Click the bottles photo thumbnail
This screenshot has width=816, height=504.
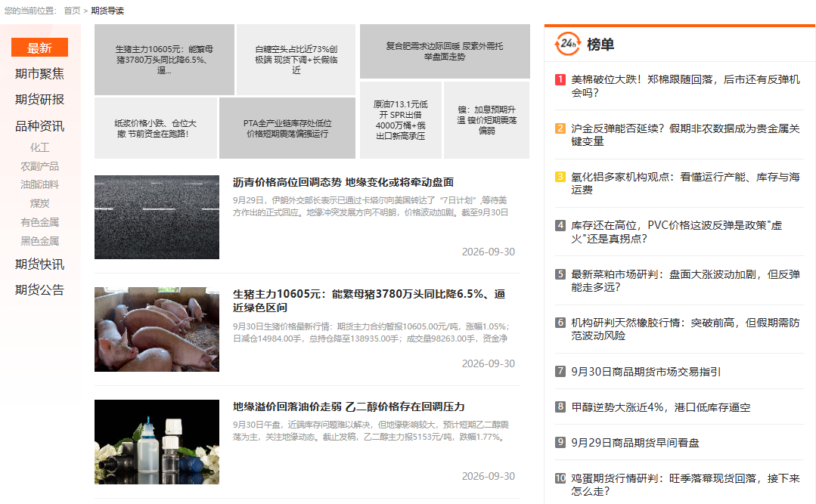point(157,442)
